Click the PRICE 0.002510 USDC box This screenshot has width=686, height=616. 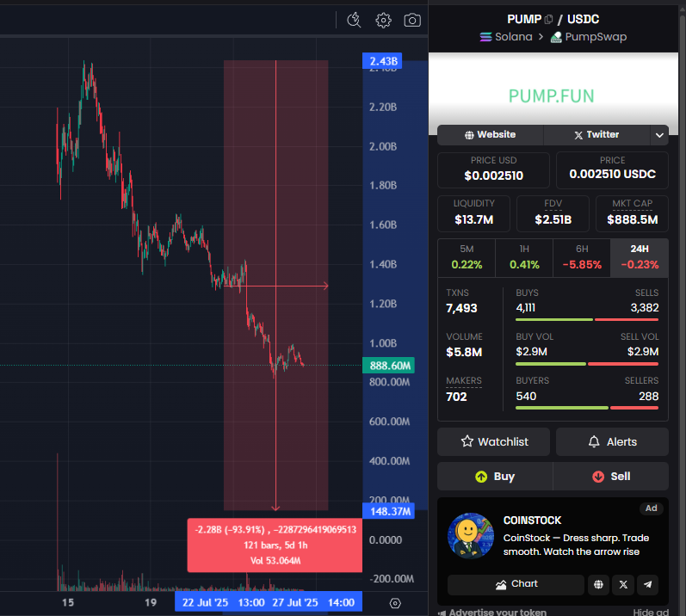click(x=612, y=169)
